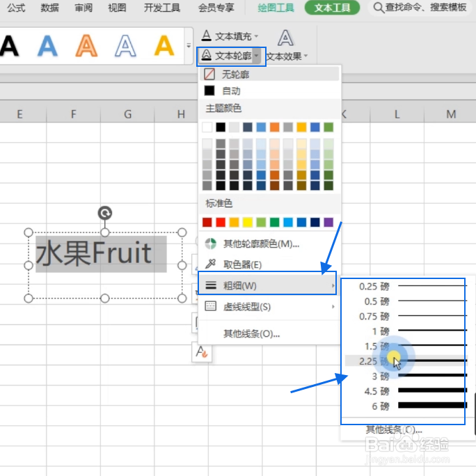Viewport: 476px width, 476px height.
Task: Select column L header
Action: [397, 114]
